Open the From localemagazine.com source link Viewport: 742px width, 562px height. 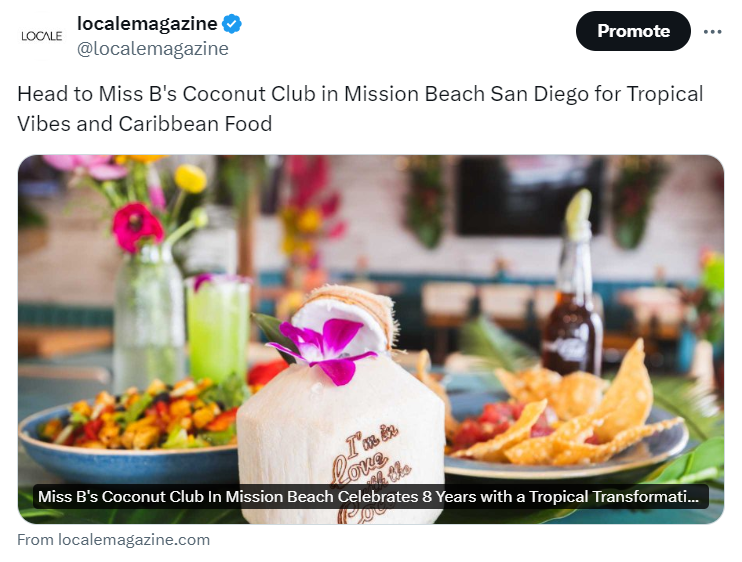point(114,540)
